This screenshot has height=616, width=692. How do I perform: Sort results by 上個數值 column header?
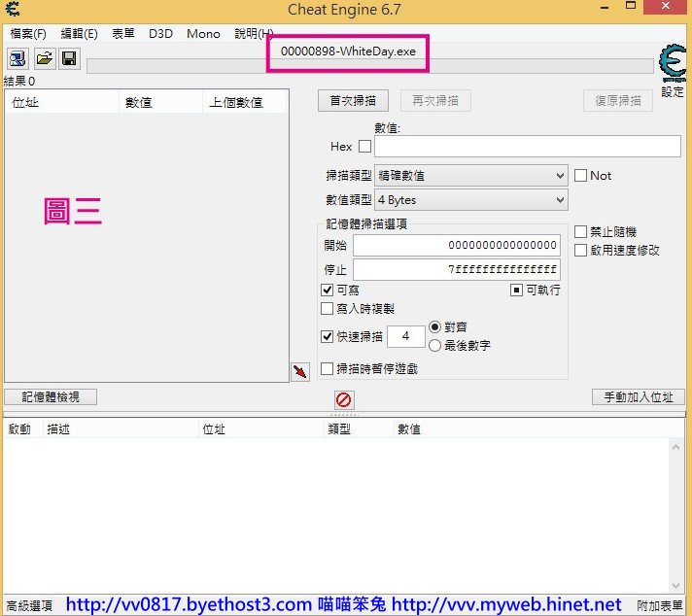tap(245, 102)
